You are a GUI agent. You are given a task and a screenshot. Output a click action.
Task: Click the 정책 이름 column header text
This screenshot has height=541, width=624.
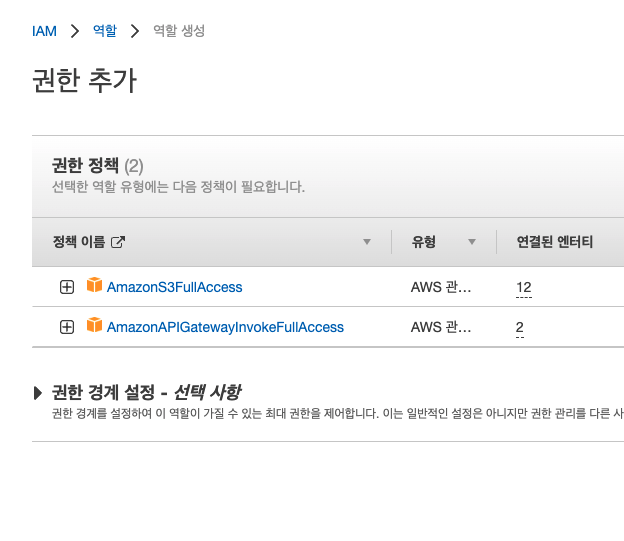pos(79,242)
